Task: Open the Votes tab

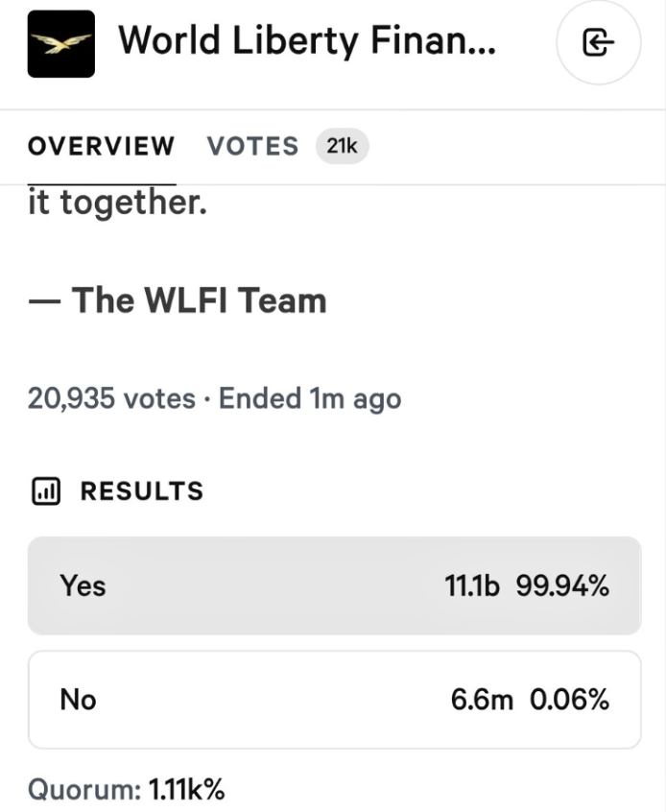Action: click(x=253, y=146)
